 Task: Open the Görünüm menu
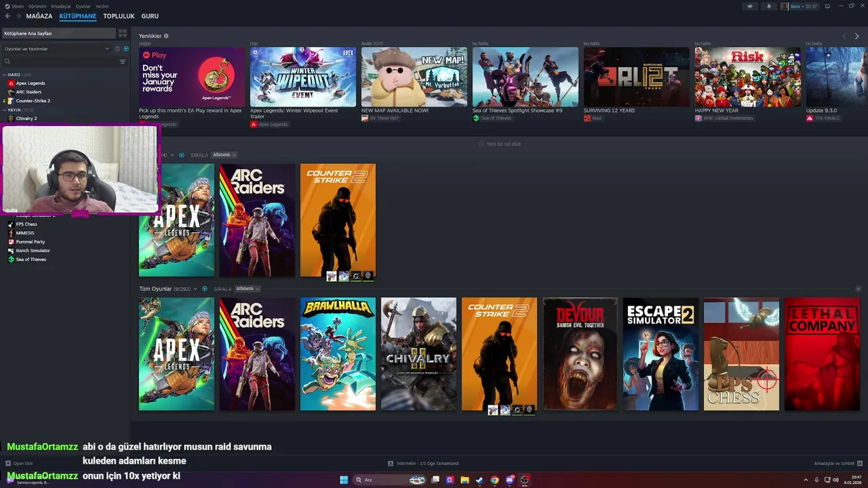click(37, 6)
